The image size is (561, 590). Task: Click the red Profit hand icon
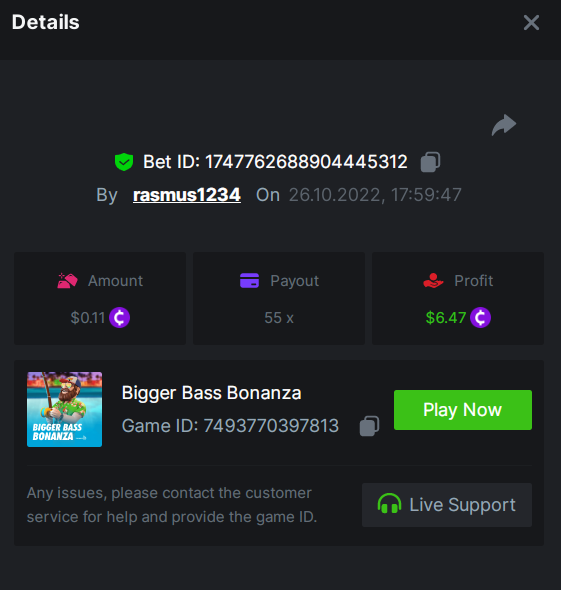pyautogui.click(x=433, y=281)
